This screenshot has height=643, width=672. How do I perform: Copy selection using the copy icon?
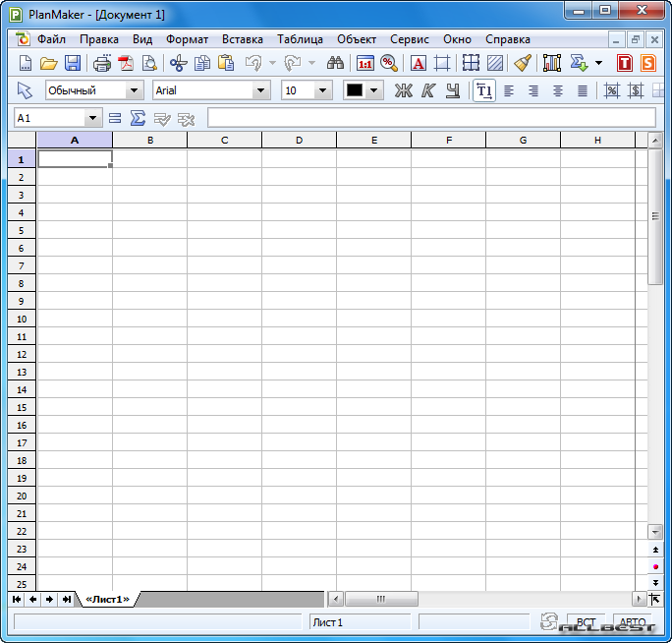pos(201,64)
